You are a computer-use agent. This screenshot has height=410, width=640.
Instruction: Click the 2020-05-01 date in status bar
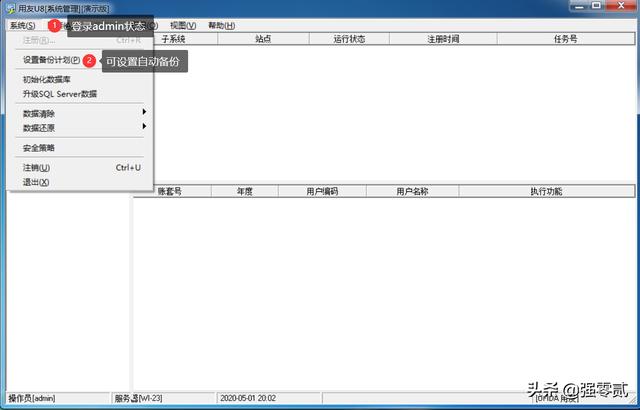(x=269, y=398)
